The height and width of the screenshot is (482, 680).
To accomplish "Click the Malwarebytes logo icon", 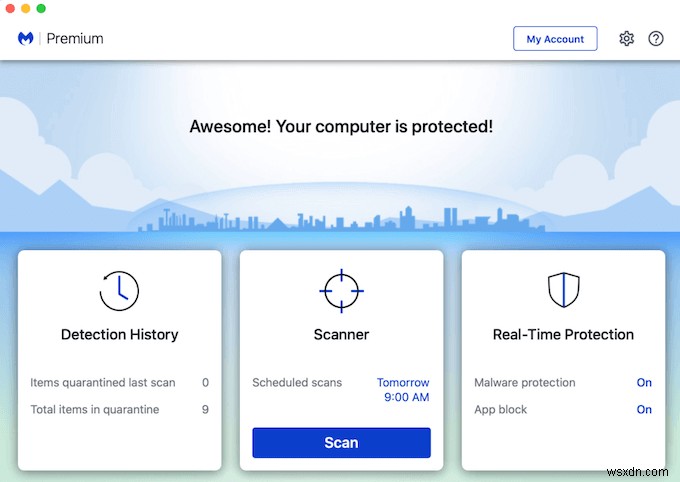I will (x=26, y=39).
